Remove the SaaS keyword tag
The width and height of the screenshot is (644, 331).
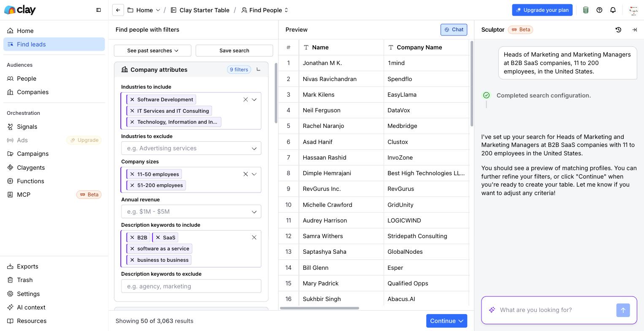[x=158, y=238]
